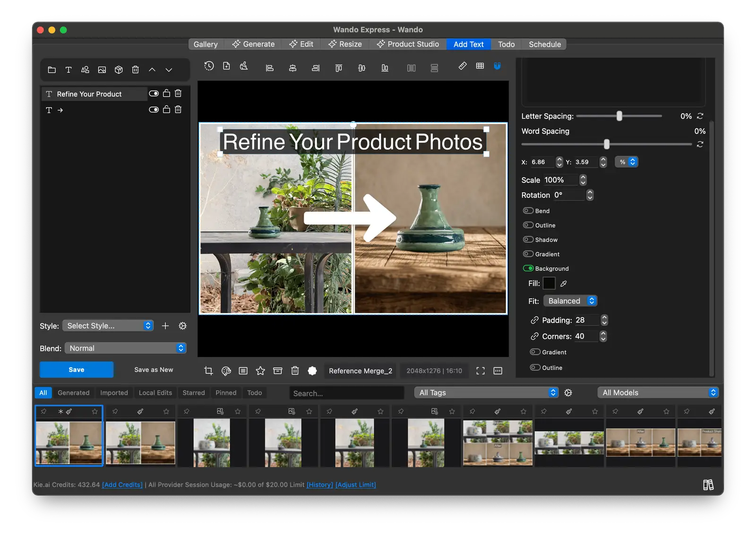
Task: Click the Letter Spacing slider handle
Action: tap(619, 116)
